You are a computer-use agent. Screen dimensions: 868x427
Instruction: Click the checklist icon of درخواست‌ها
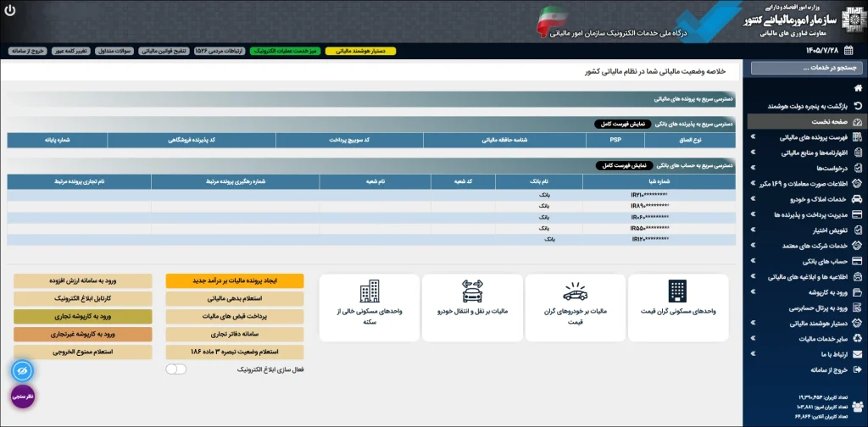pos(858,168)
